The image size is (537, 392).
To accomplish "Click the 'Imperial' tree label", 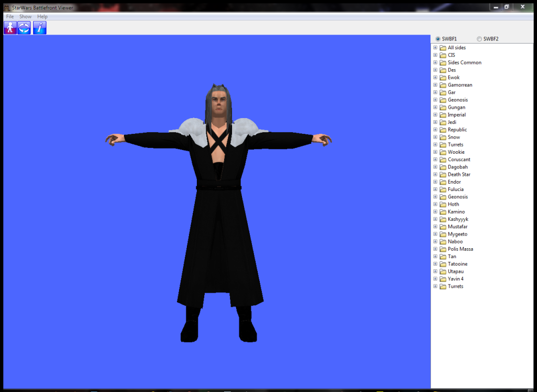I will (457, 115).
